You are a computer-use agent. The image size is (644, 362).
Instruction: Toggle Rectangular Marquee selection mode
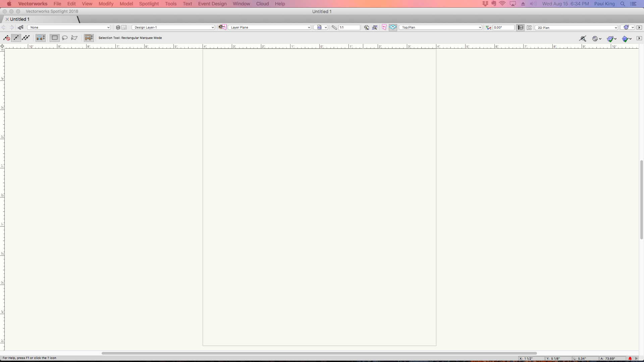point(55,38)
